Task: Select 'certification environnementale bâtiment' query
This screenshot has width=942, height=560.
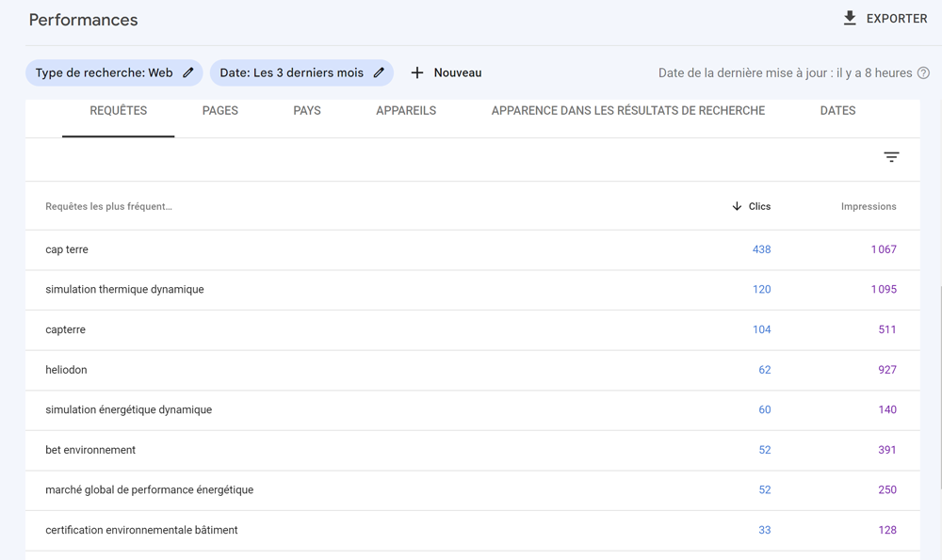Action: pyautogui.click(x=141, y=530)
